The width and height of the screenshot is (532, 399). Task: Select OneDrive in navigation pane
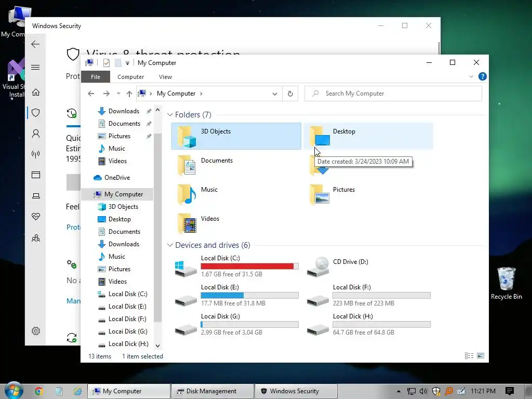pos(117,178)
